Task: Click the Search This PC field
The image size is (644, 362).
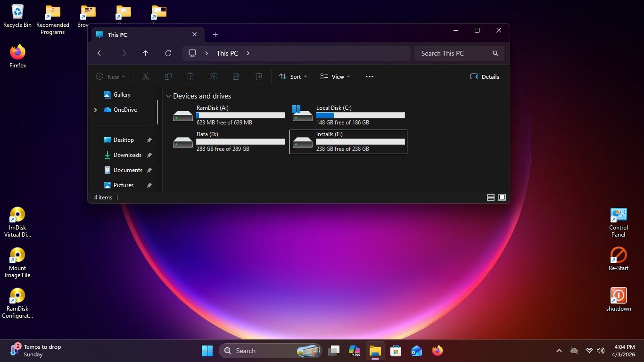Action: pyautogui.click(x=459, y=53)
